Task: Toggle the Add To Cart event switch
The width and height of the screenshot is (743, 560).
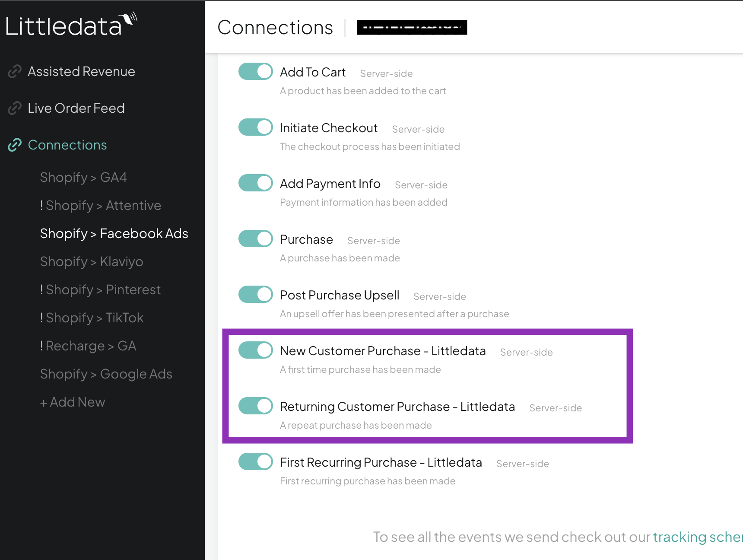Action: (x=256, y=71)
